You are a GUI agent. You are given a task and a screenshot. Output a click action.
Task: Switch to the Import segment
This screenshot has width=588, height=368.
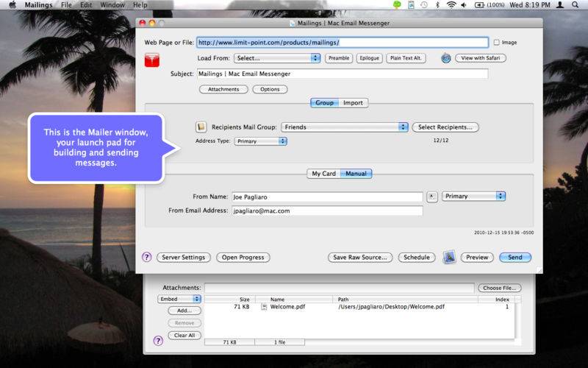coord(353,103)
